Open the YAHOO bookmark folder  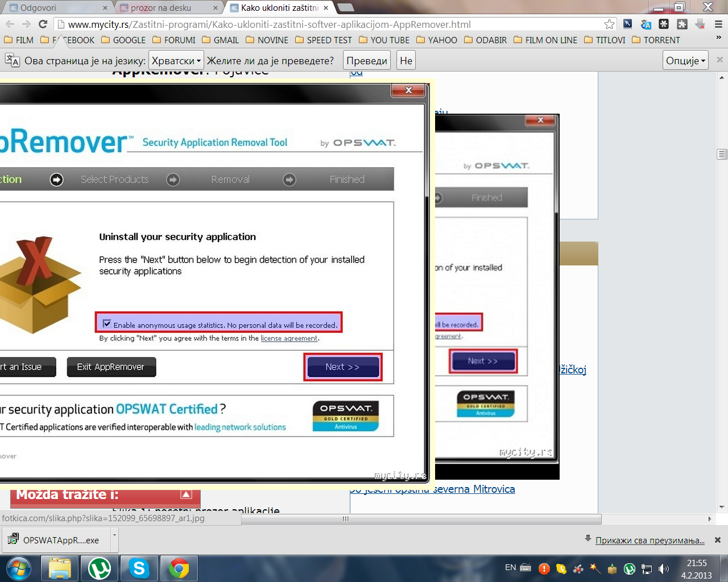pos(437,40)
